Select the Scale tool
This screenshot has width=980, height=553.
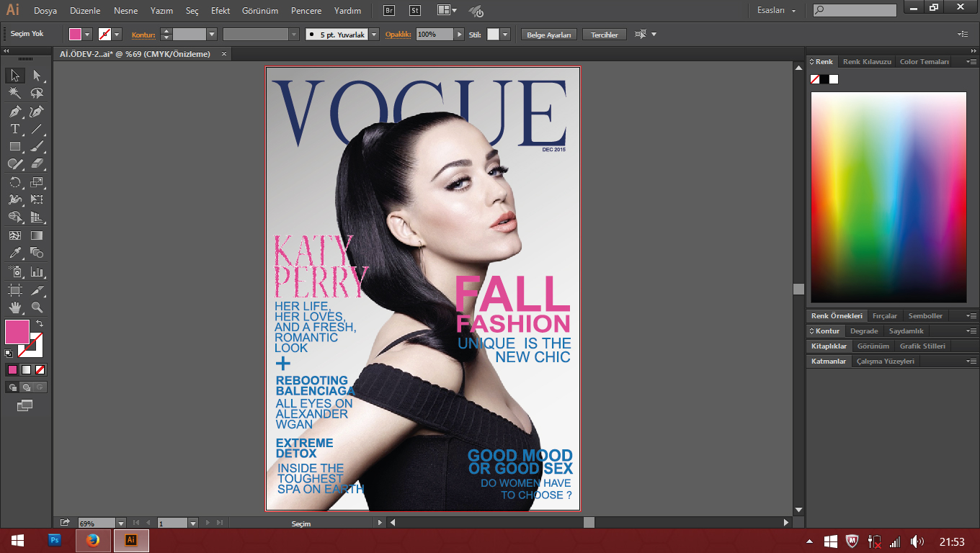(37, 182)
